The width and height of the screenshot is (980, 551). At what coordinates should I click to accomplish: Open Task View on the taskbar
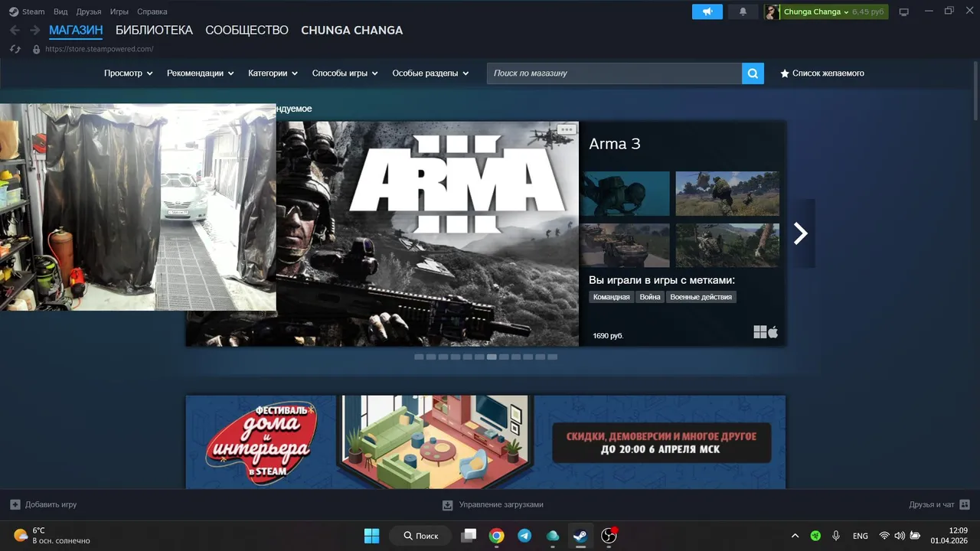(469, 536)
